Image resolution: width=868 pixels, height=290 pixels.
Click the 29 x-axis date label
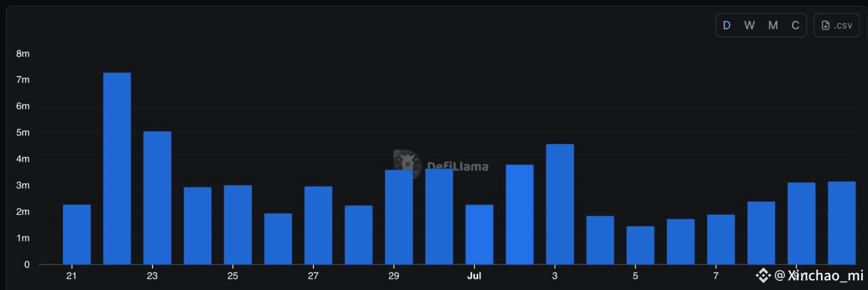(394, 276)
